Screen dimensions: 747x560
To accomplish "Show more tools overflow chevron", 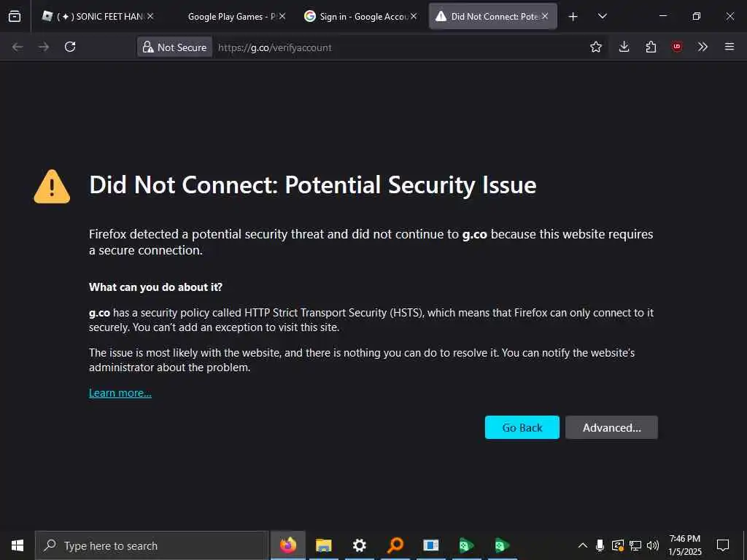I will point(703,47).
